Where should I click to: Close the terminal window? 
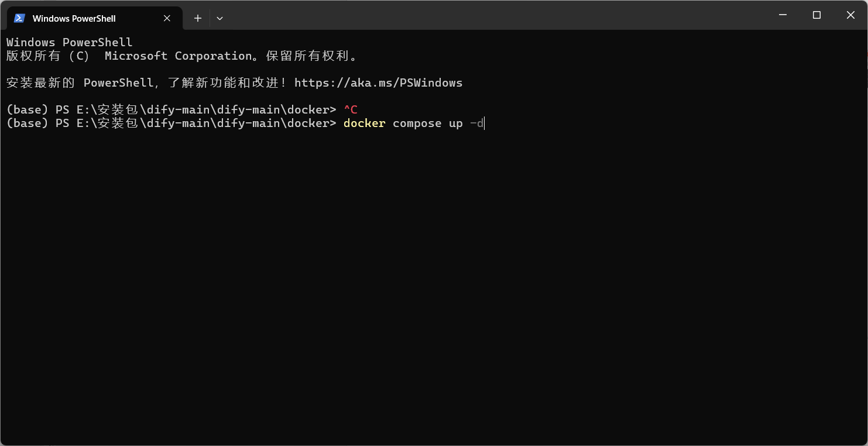tap(850, 15)
